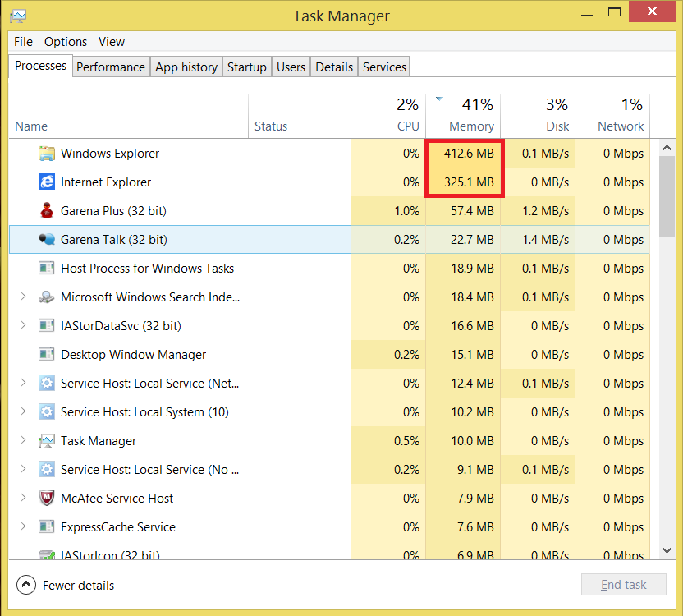The width and height of the screenshot is (683, 616).
Task: Expand Service Host: Local Service (Net group
Action: pos(23,383)
